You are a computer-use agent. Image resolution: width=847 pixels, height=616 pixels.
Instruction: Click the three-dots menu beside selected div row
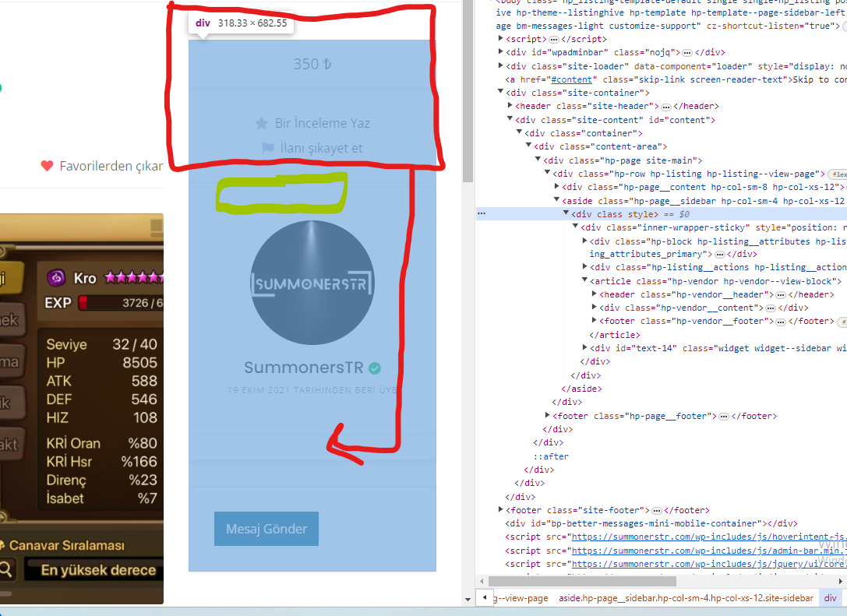coord(482,214)
